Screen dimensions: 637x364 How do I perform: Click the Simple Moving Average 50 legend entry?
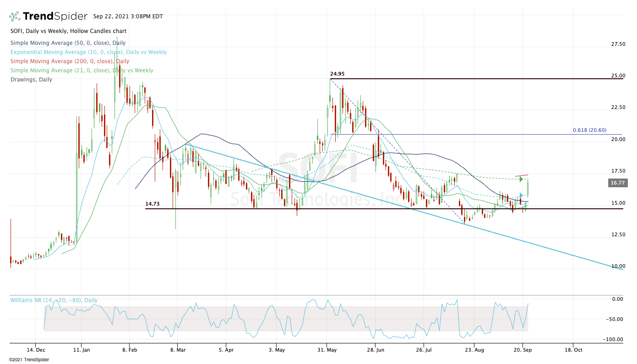coord(61,43)
